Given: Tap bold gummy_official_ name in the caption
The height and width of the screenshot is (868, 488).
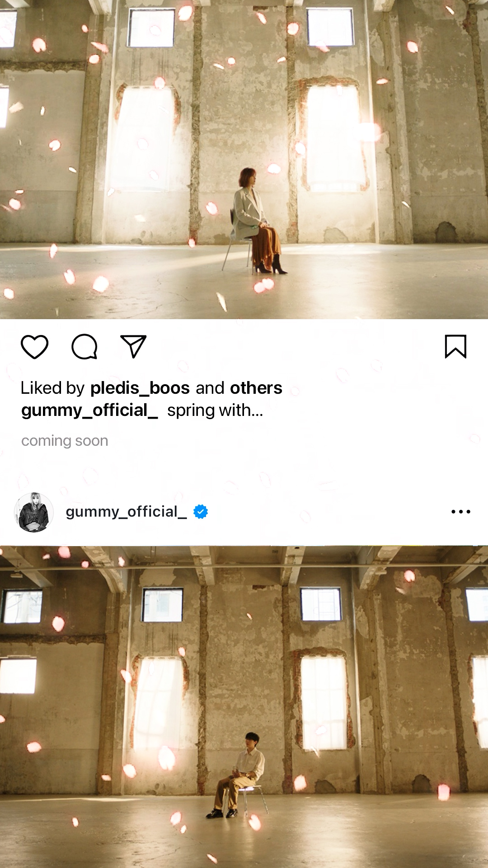Looking at the screenshot, I should 89,410.
